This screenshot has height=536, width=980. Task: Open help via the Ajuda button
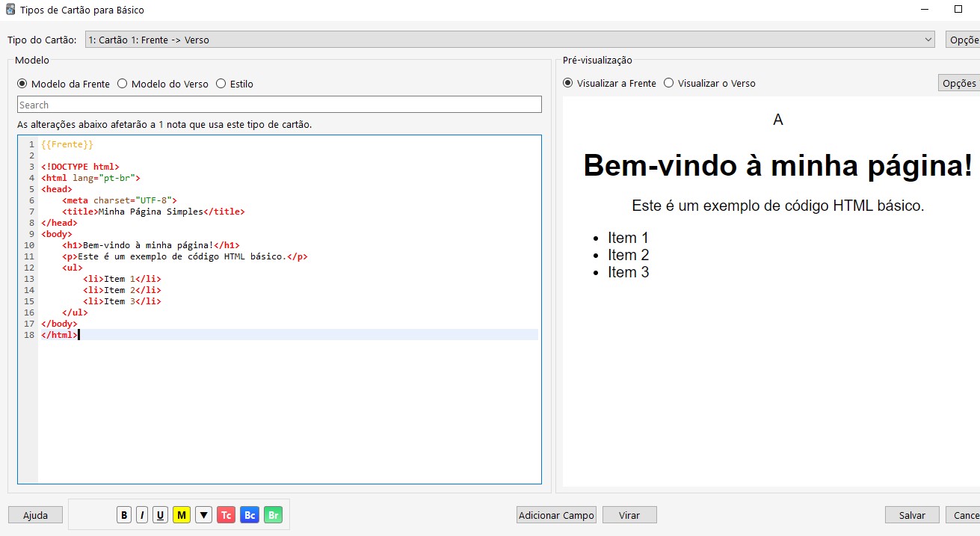(35, 515)
